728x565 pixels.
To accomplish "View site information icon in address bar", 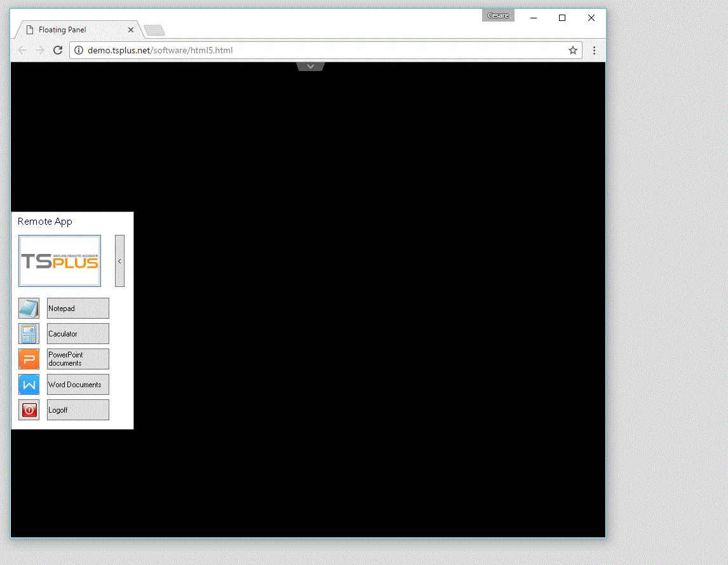I will coord(79,50).
